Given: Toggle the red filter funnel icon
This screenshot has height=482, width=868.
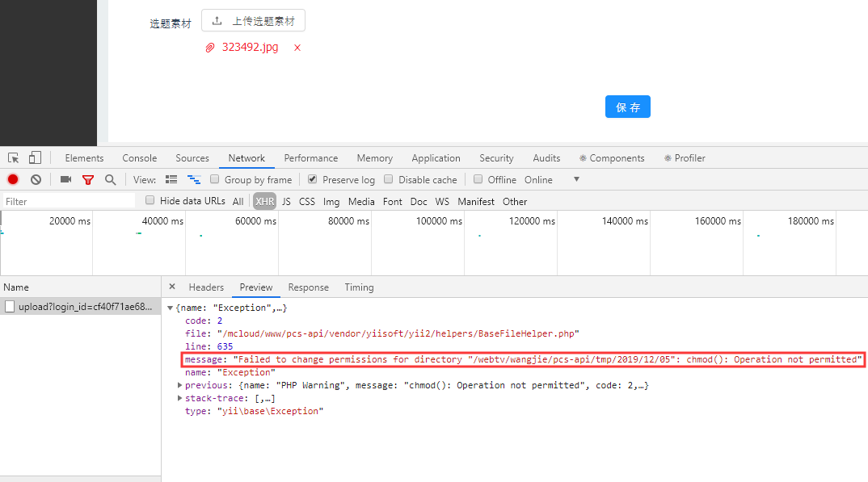Looking at the screenshot, I should (88, 179).
